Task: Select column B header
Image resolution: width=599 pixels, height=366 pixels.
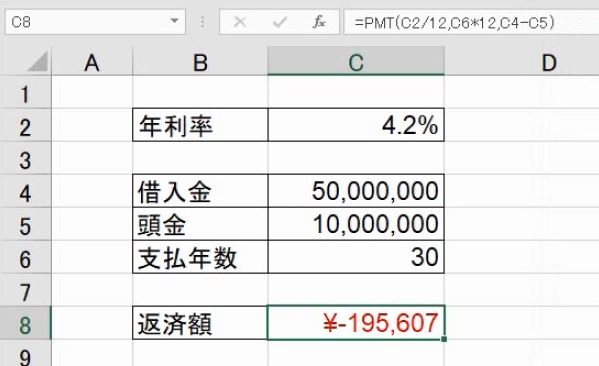Action: 201,62
